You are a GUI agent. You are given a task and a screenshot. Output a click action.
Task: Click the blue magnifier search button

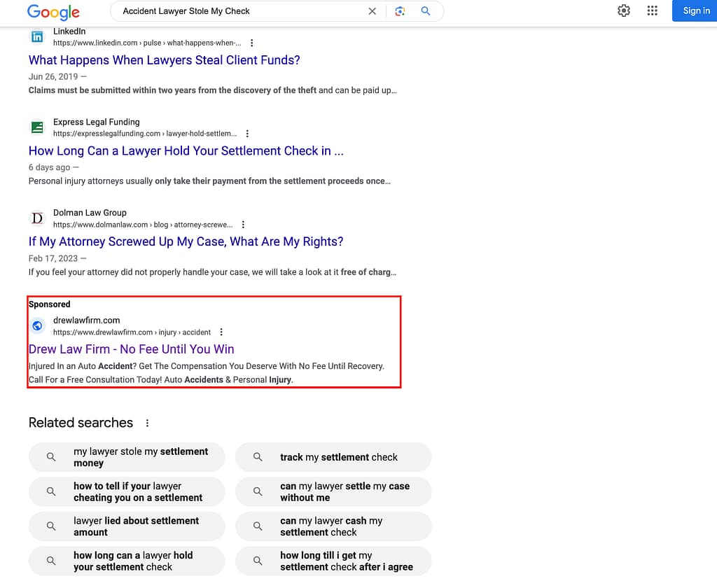[425, 11]
